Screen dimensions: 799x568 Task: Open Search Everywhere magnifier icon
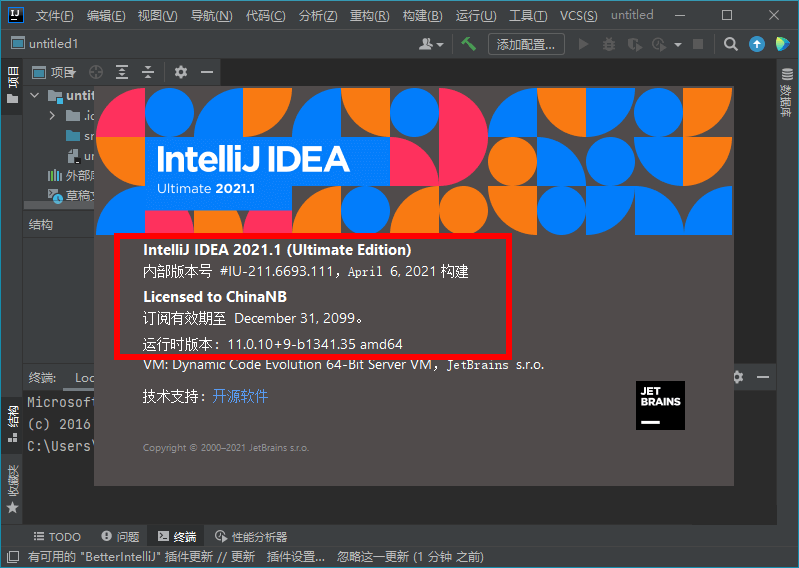(731, 45)
